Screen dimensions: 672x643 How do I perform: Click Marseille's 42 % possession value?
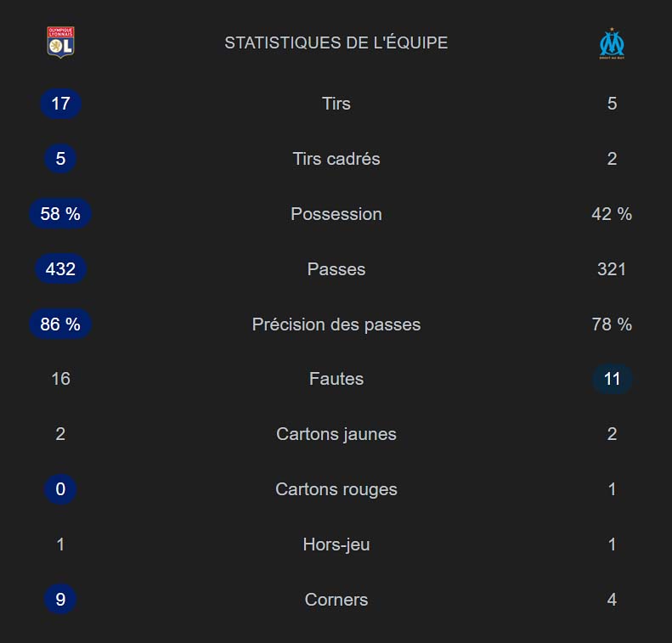pos(612,214)
